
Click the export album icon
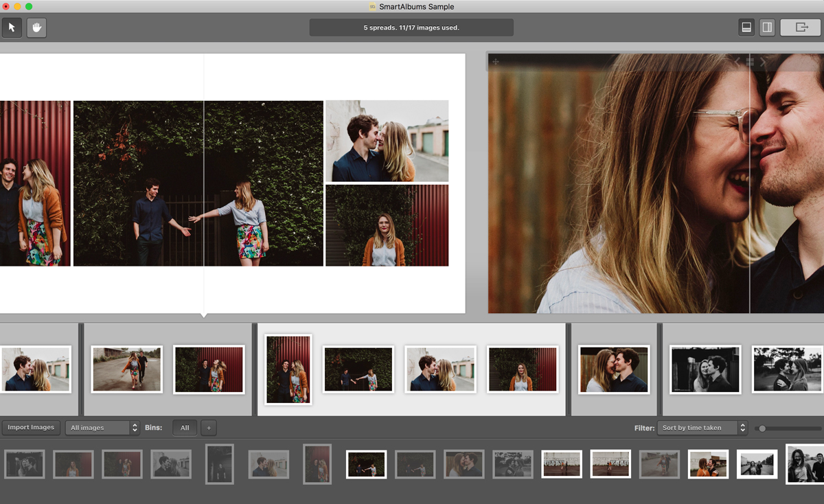pos(801,27)
